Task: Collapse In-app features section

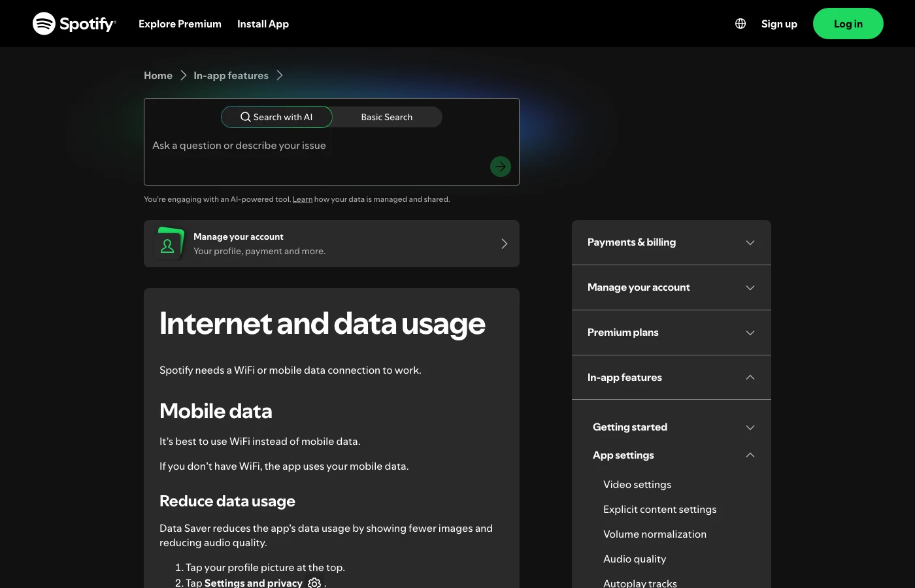Action: (x=671, y=378)
